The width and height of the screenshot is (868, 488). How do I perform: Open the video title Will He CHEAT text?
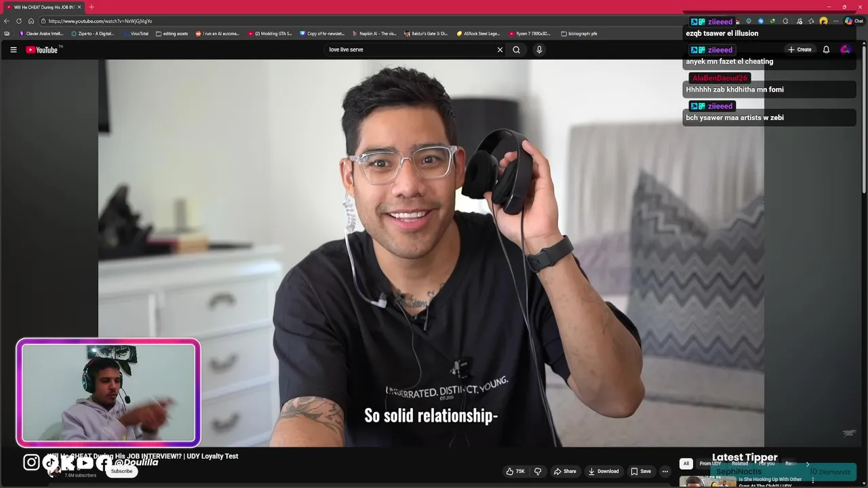(142, 456)
